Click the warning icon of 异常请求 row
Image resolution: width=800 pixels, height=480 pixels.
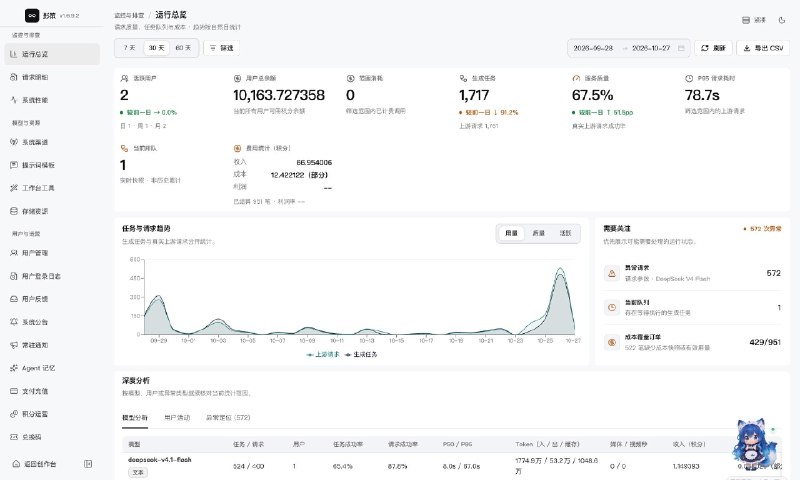(612, 273)
